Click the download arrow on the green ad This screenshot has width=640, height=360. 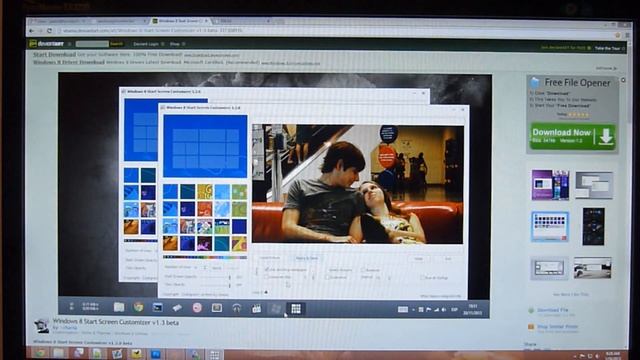606,137
